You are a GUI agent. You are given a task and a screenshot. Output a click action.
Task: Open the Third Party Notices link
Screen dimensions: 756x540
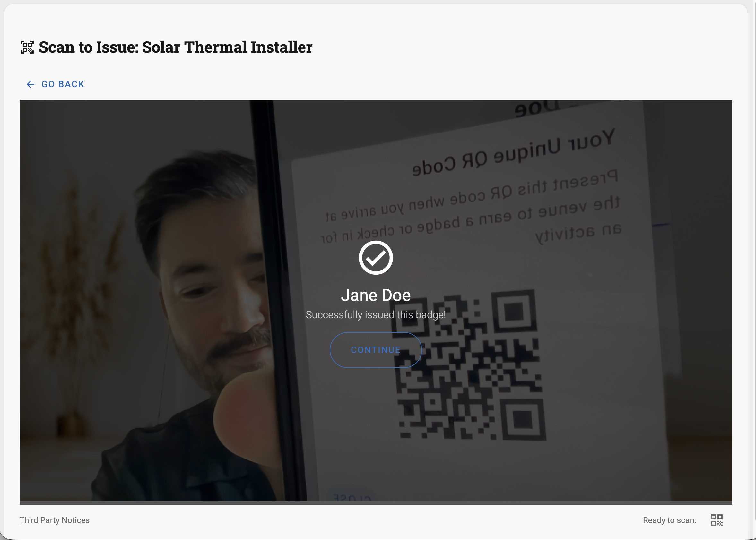55,520
